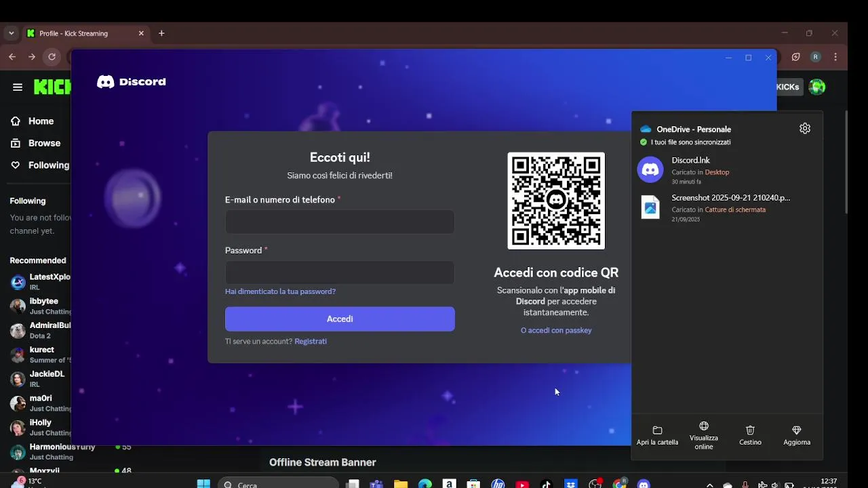Open Discord from the Windows taskbar
Screen dimensions: 868x488
point(644,484)
